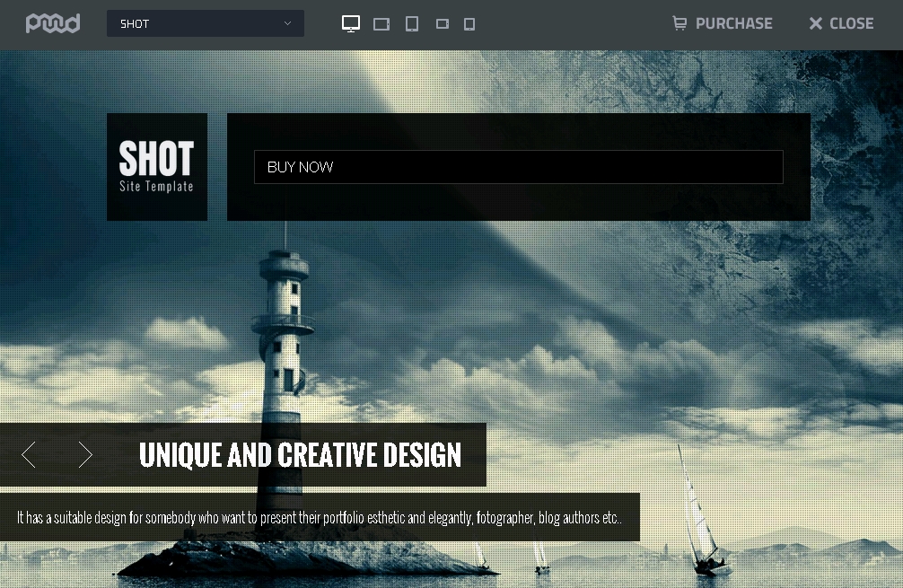The width and height of the screenshot is (903, 588).
Task: Click the CLOSE text label
Action: [x=851, y=23]
